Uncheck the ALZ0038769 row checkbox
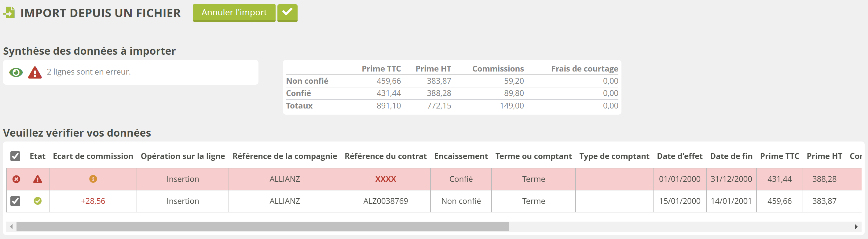 pyautogui.click(x=15, y=201)
